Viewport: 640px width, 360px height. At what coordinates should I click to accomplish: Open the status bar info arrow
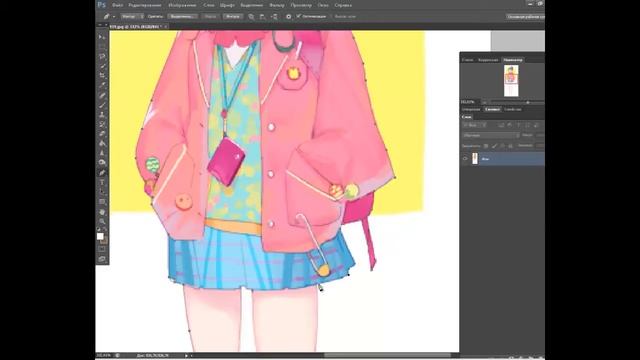pyautogui.click(x=187, y=356)
